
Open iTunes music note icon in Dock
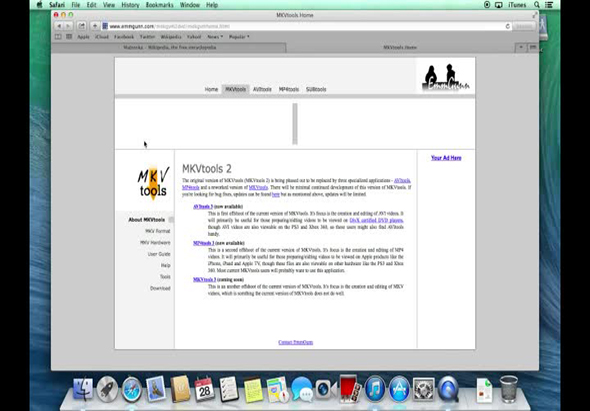[375, 389]
